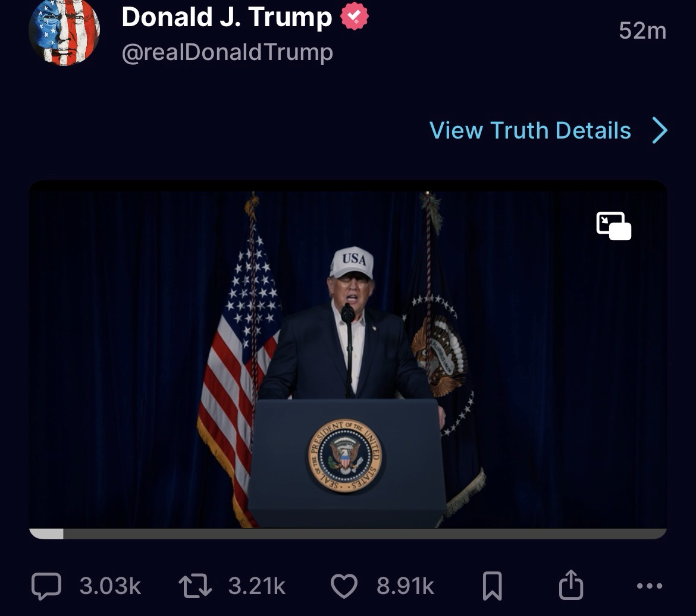
Task: Open the reply comment bubble icon
Action: coord(46,586)
